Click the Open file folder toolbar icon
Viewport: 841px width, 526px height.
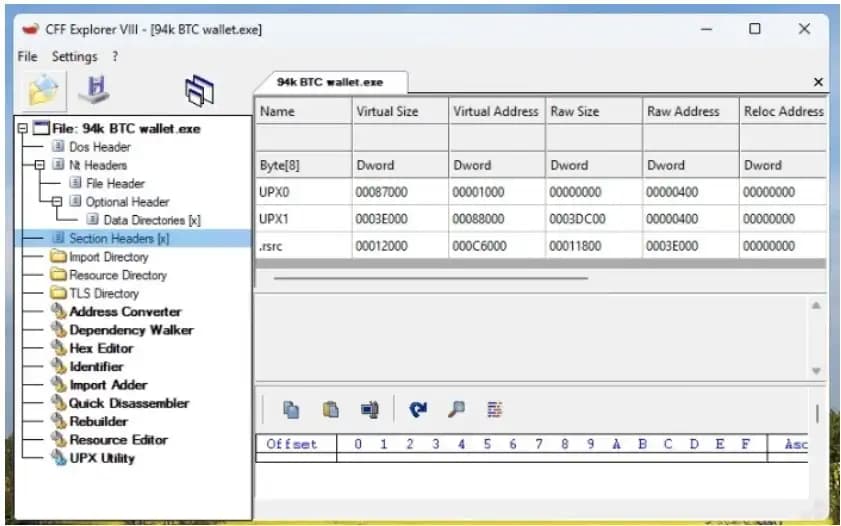(43, 91)
